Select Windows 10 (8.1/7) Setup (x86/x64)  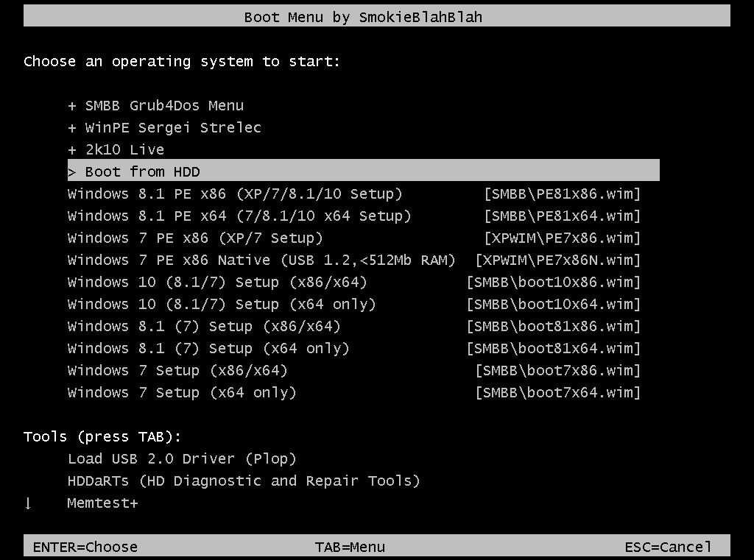(217, 283)
